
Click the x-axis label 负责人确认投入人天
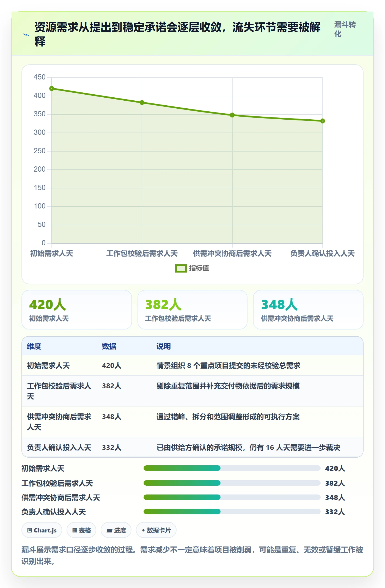[323, 253]
